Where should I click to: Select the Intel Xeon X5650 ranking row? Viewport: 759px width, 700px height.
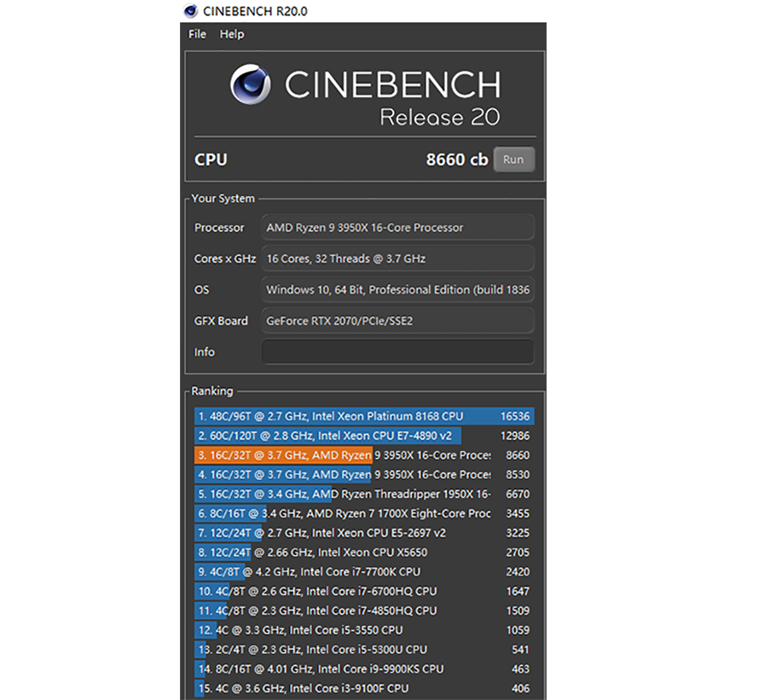[364, 552]
